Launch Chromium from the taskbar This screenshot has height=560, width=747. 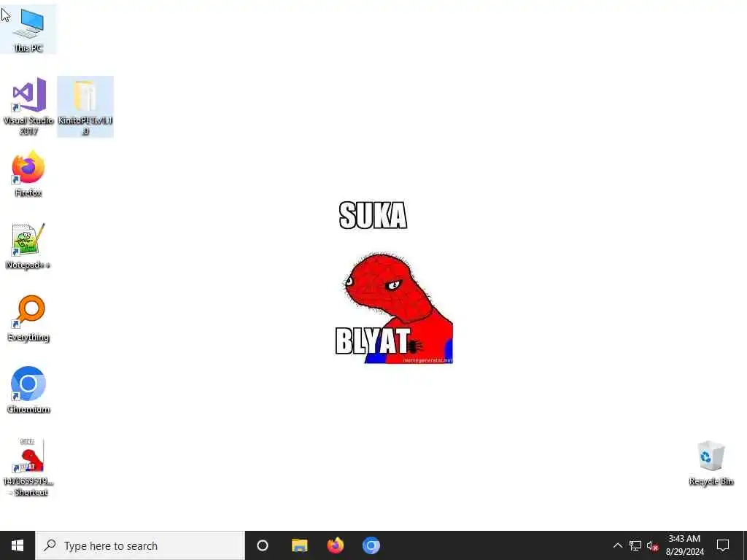[371, 545]
